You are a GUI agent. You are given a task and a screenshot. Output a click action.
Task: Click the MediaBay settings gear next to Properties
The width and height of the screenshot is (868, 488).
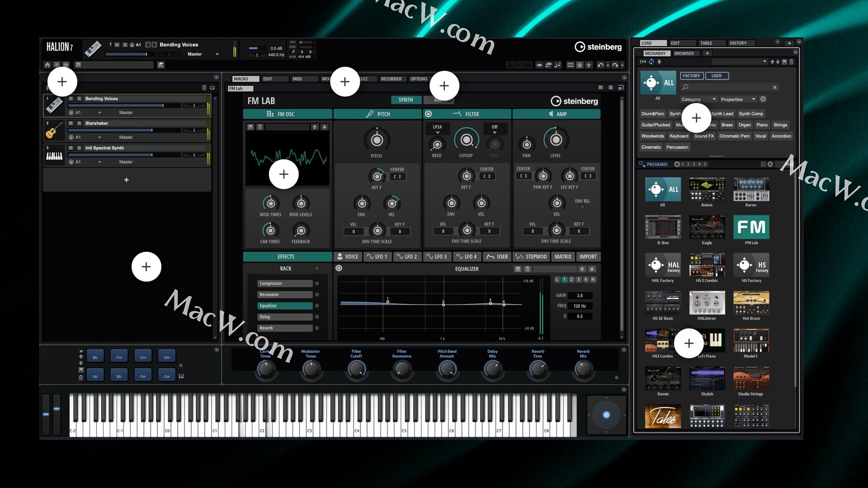pyautogui.click(x=763, y=99)
